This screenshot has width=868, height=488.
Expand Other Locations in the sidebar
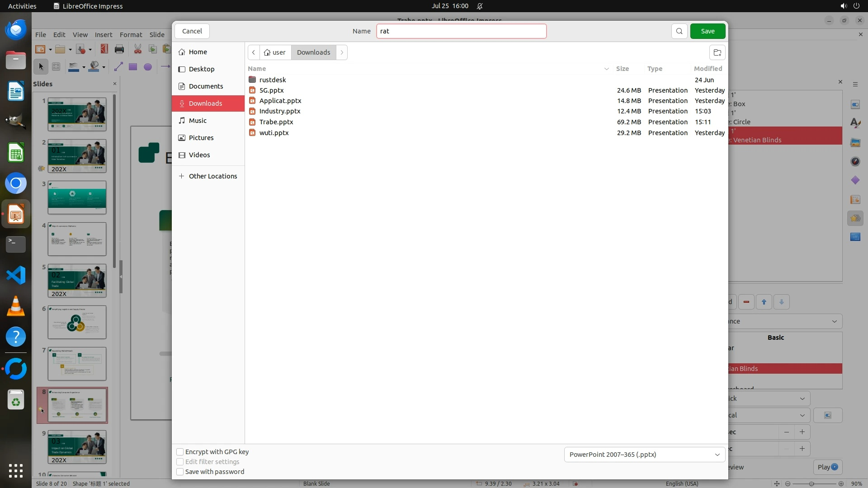pyautogui.click(x=212, y=176)
